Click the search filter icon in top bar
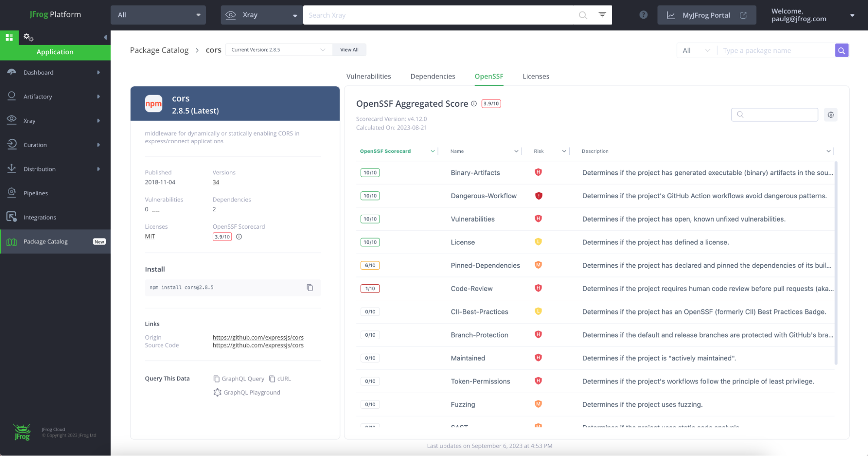The width and height of the screenshot is (868, 456). pyautogui.click(x=602, y=15)
